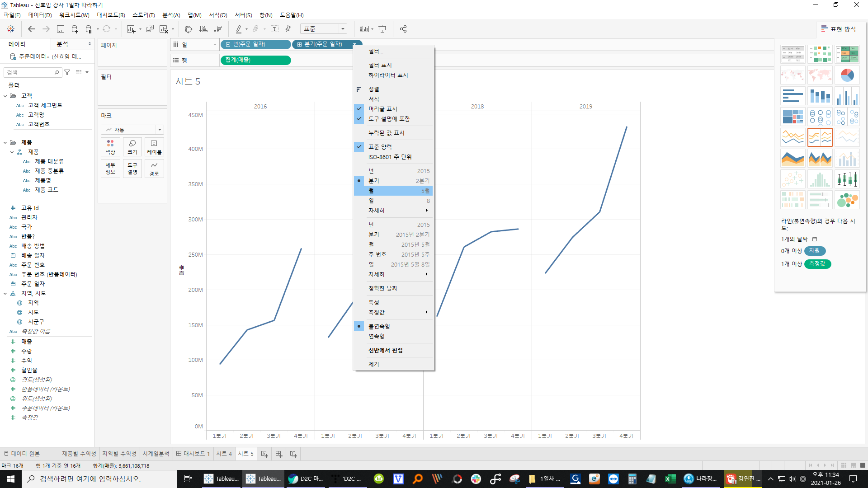
Task: Click the data pane 검색 search field
Action: pos(33,72)
